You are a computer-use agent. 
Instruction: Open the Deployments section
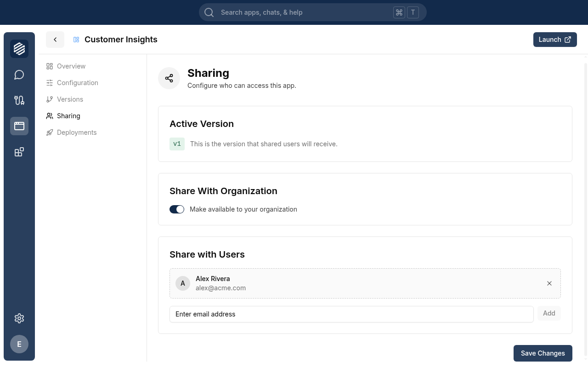pyautogui.click(x=71, y=132)
